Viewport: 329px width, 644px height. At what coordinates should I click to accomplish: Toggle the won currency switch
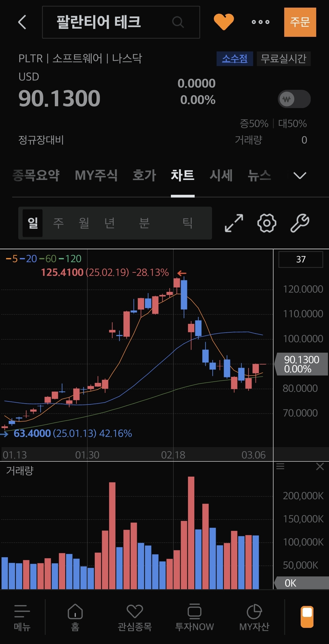294,99
